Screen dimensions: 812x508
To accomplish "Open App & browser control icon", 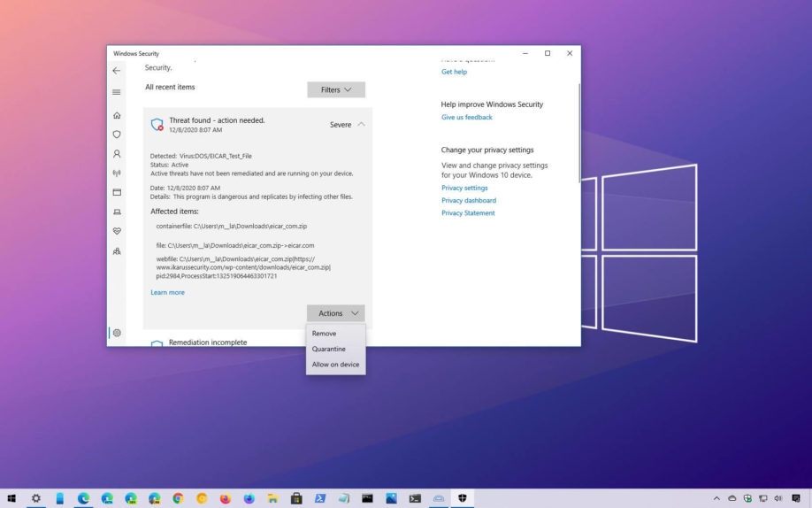I will click(117, 192).
